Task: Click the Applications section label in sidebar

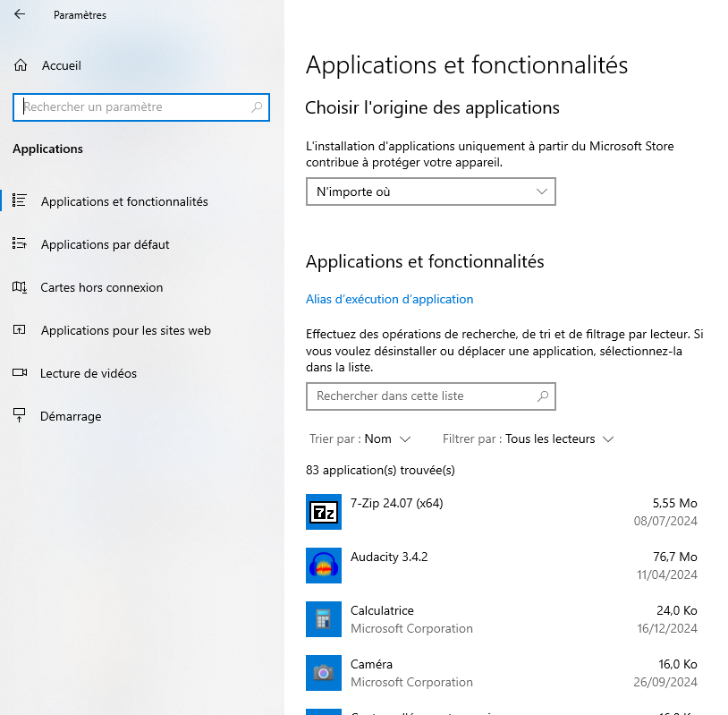Action: click(47, 149)
